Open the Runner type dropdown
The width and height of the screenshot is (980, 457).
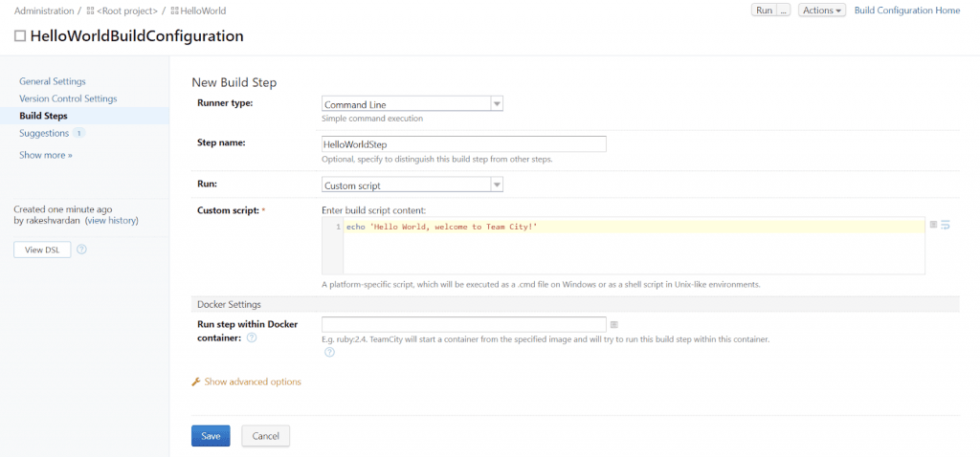coord(412,104)
